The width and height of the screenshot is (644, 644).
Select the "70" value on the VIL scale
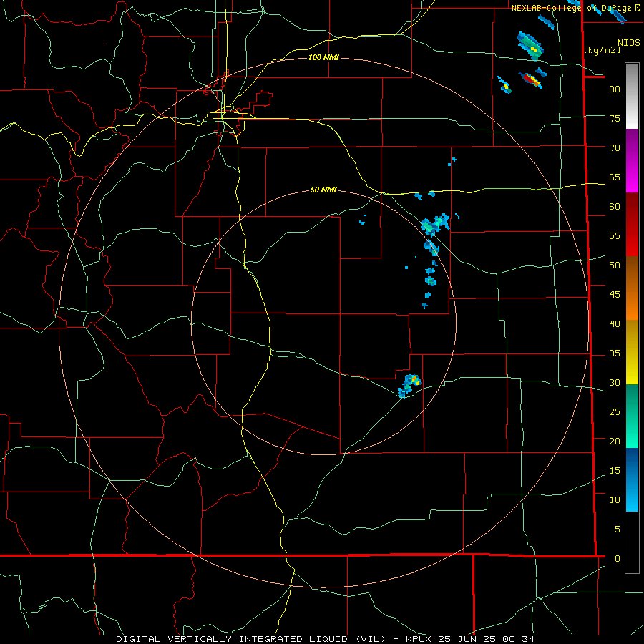pos(615,148)
